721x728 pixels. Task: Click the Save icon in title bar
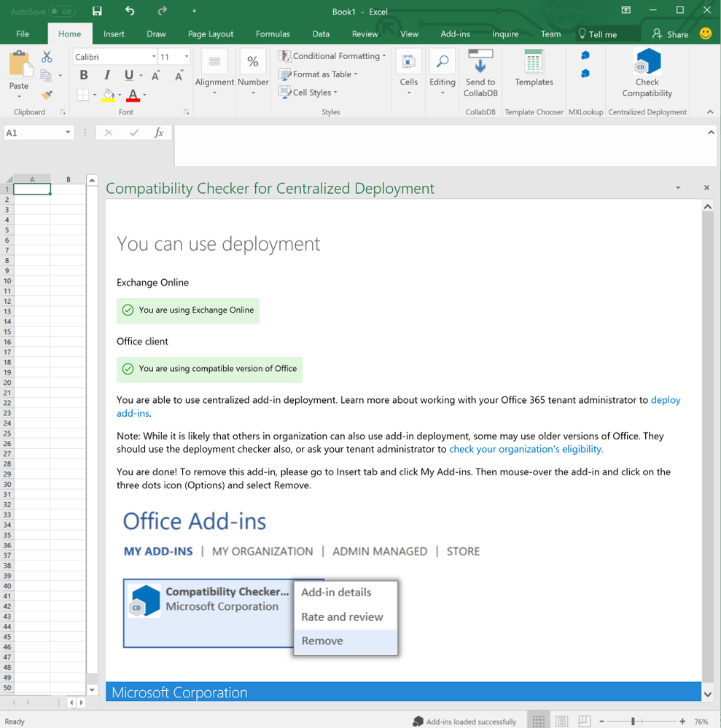[97, 11]
